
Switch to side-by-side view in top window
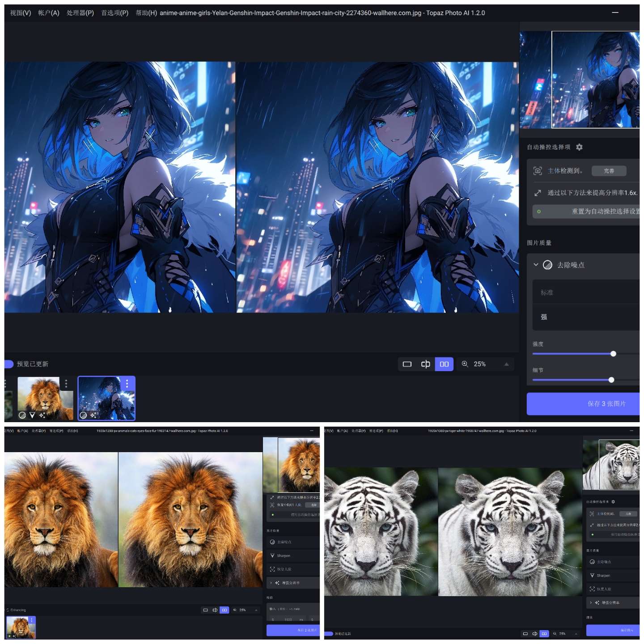point(444,364)
